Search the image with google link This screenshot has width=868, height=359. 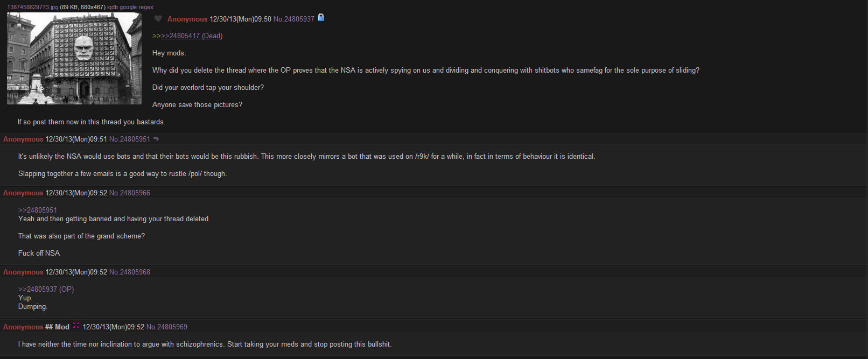tap(128, 7)
